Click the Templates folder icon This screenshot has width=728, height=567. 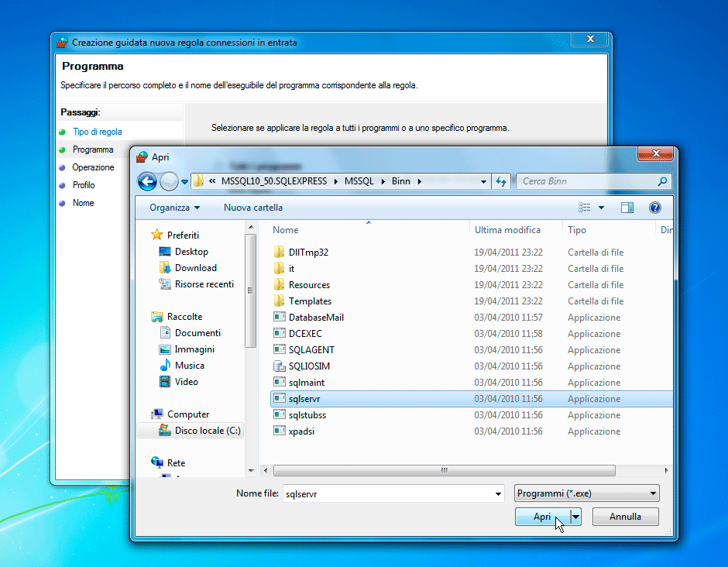pos(279,301)
